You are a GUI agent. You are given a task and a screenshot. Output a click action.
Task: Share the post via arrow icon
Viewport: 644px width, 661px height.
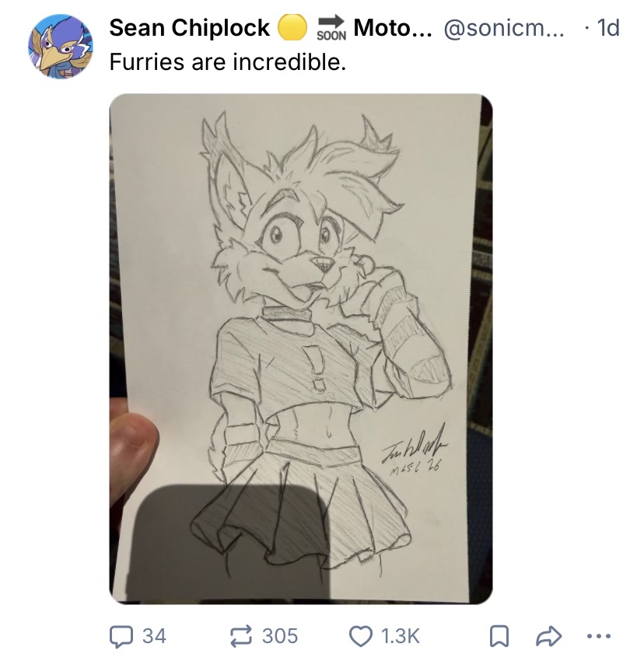548,636
